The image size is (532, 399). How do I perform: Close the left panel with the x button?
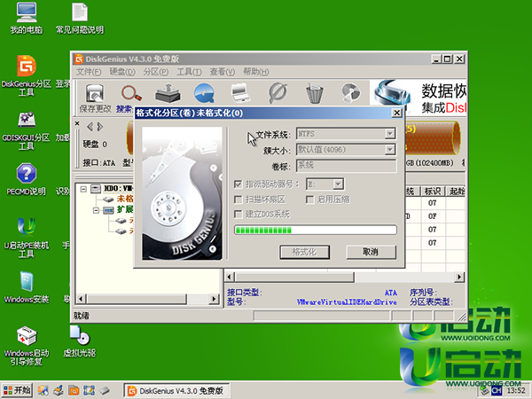click(x=77, y=123)
